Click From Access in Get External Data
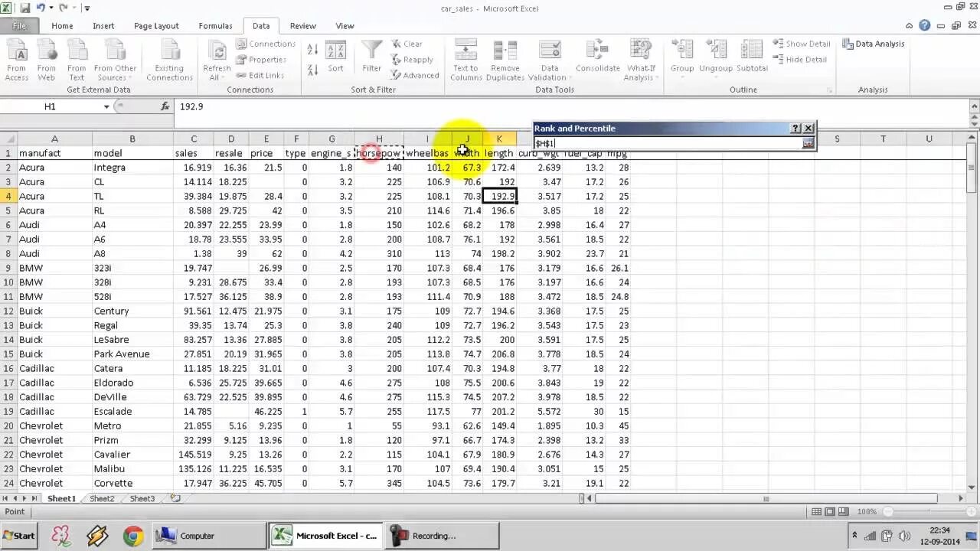This screenshot has height=551, width=980. pyautogui.click(x=16, y=60)
